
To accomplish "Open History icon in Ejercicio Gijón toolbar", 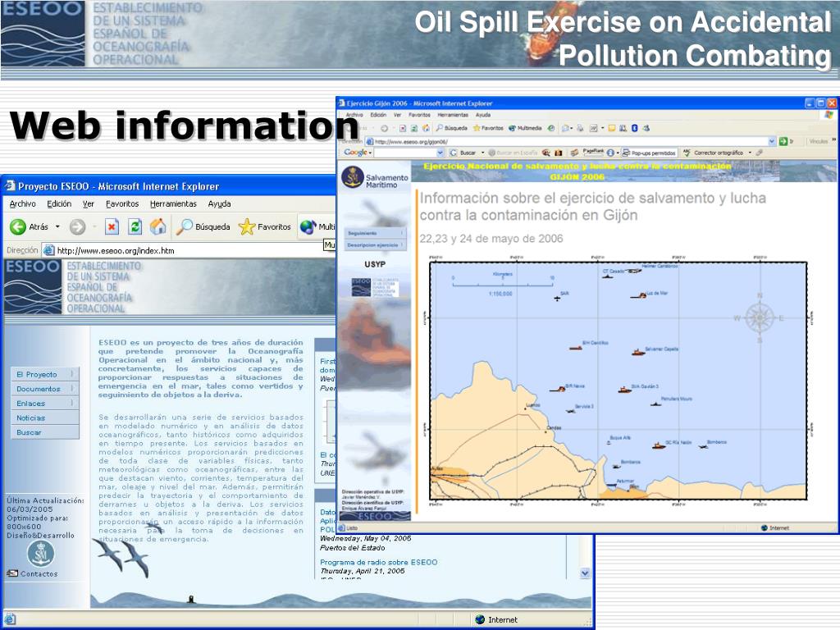I will [550, 129].
